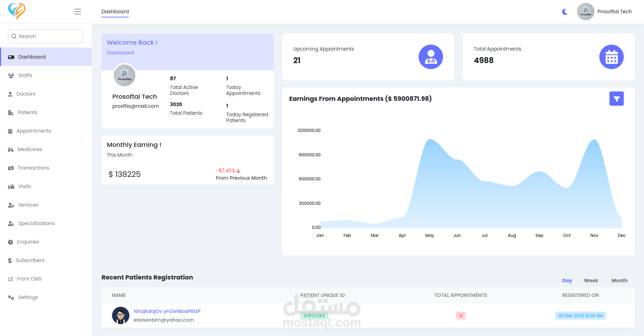
Task: Click the Today Appointments stat
Action: 243,86
